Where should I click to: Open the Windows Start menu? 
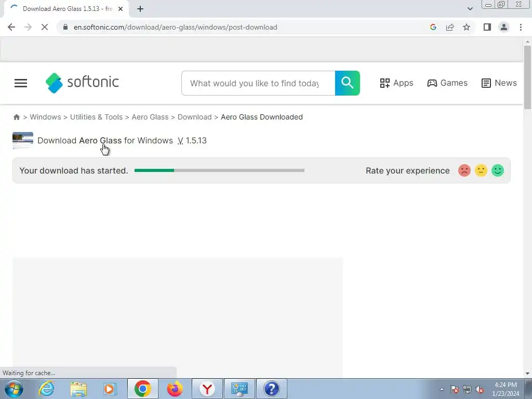[14, 389]
